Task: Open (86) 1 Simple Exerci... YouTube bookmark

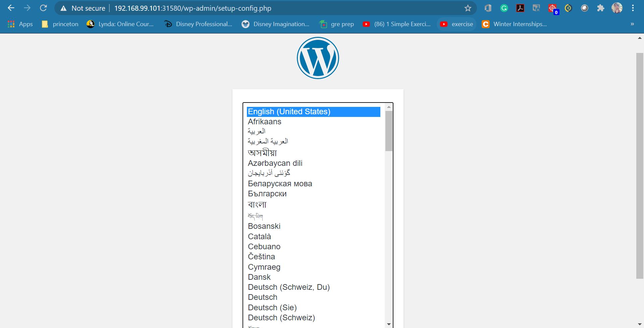Action: (397, 24)
